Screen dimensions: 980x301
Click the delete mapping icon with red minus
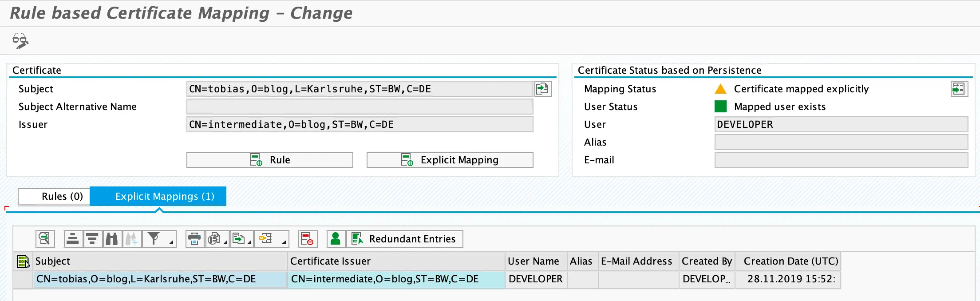pos(307,239)
